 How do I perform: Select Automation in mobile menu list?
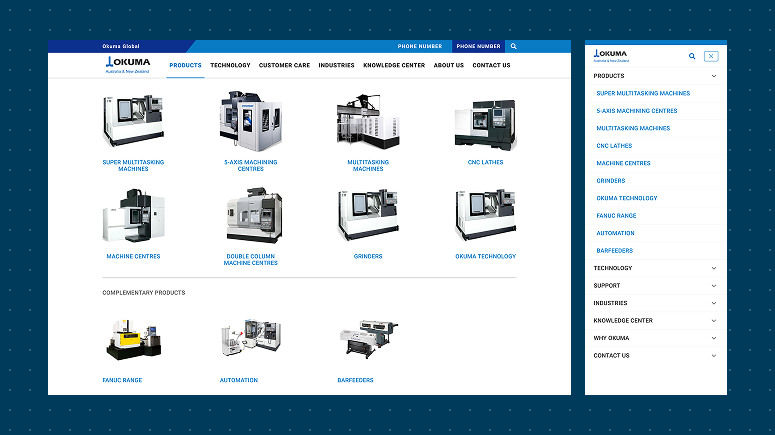[x=615, y=233]
